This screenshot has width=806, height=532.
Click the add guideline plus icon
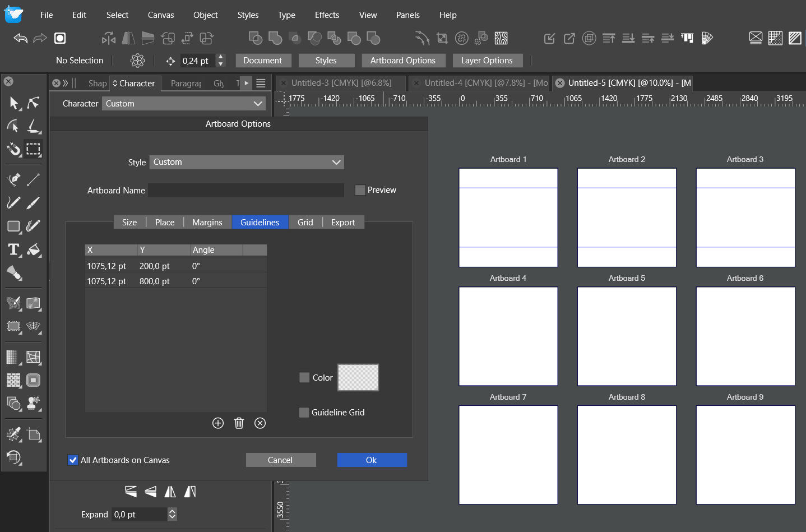(x=218, y=423)
